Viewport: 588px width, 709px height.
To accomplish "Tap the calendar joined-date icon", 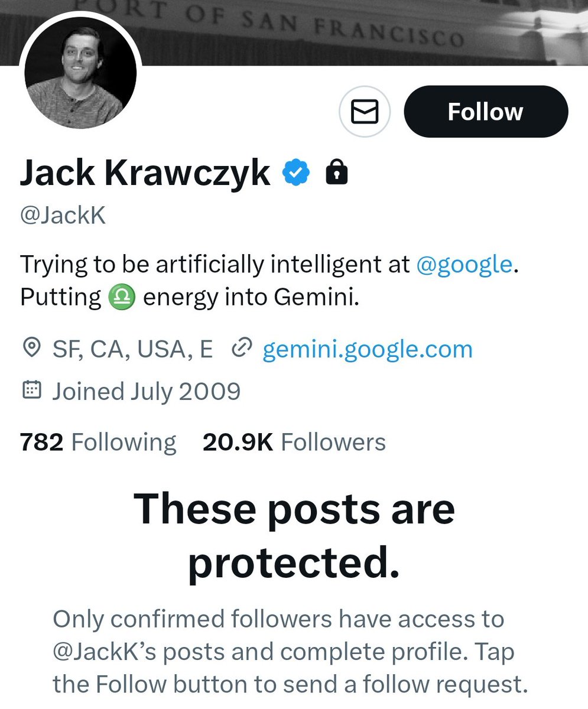I will point(31,391).
